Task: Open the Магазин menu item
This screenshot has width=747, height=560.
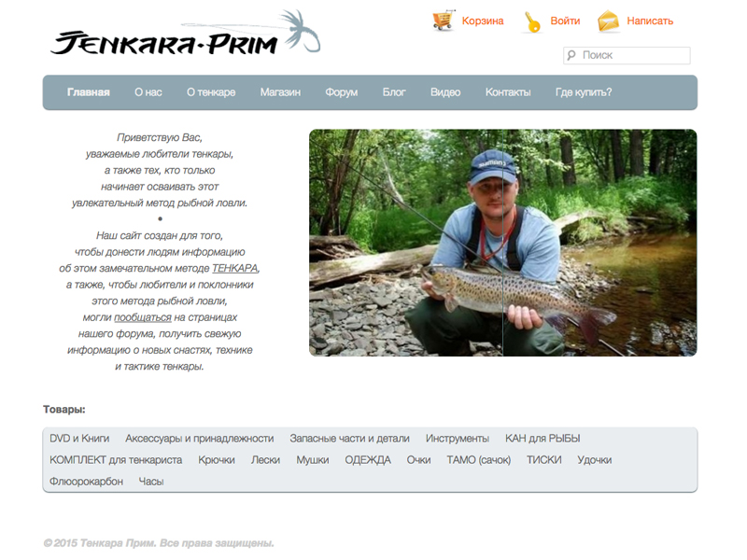Action: (280, 92)
